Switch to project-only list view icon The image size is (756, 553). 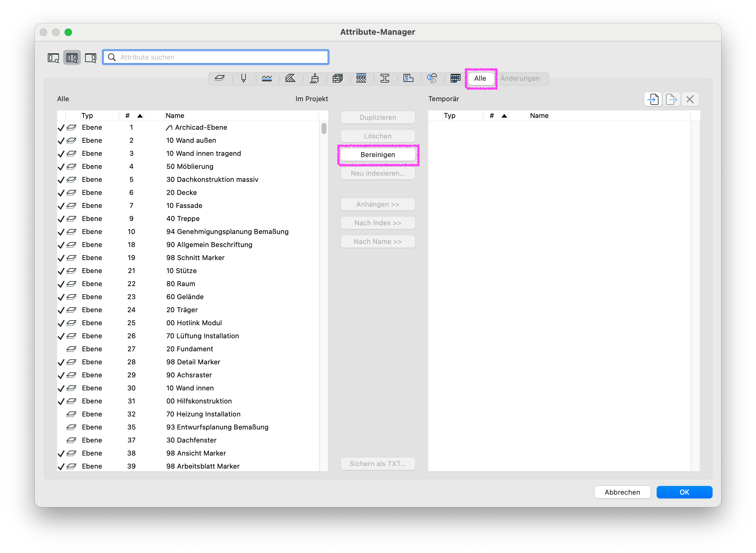(53, 58)
